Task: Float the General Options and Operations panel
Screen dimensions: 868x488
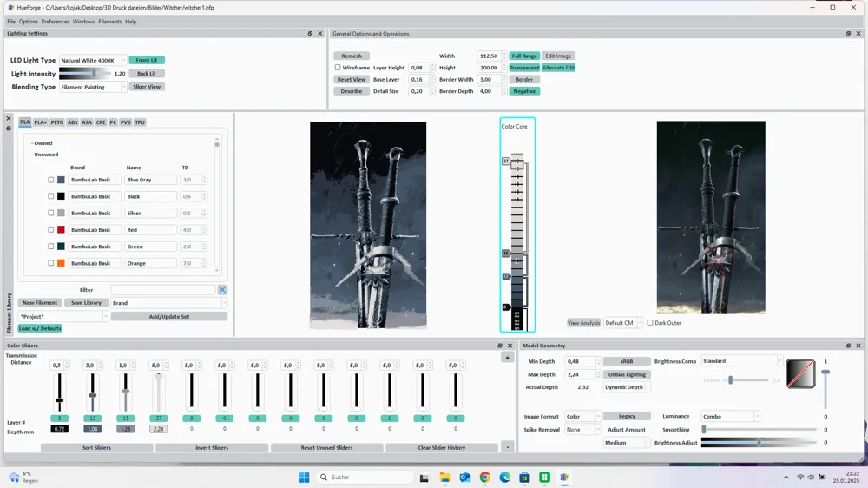Action: (848, 34)
